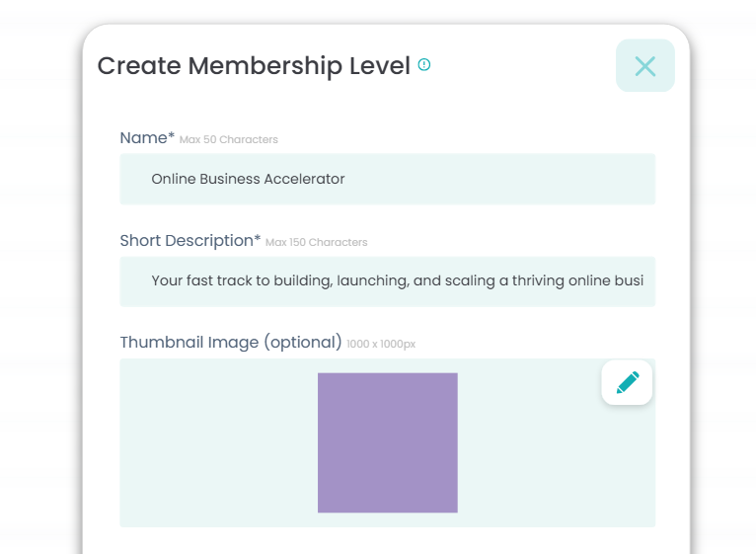Select the purple thumbnail image preview
This screenshot has height=554, width=756.
click(x=387, y=442)
